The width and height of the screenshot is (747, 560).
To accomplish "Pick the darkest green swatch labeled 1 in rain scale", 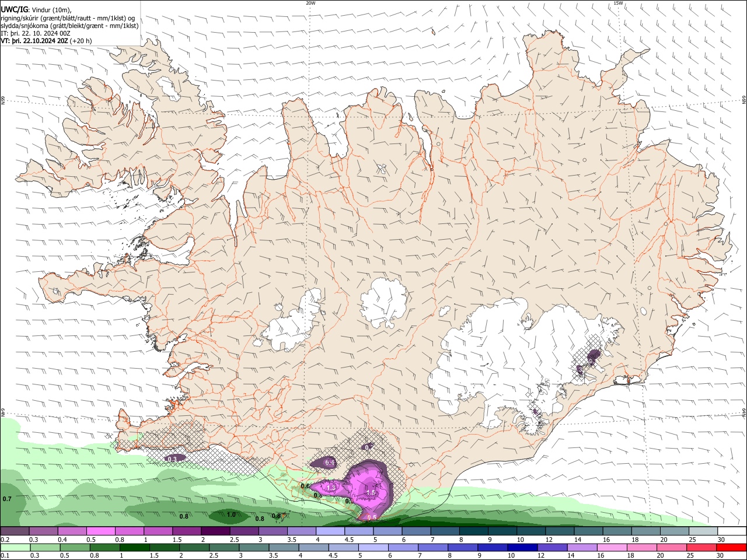I will click(134, 548).
